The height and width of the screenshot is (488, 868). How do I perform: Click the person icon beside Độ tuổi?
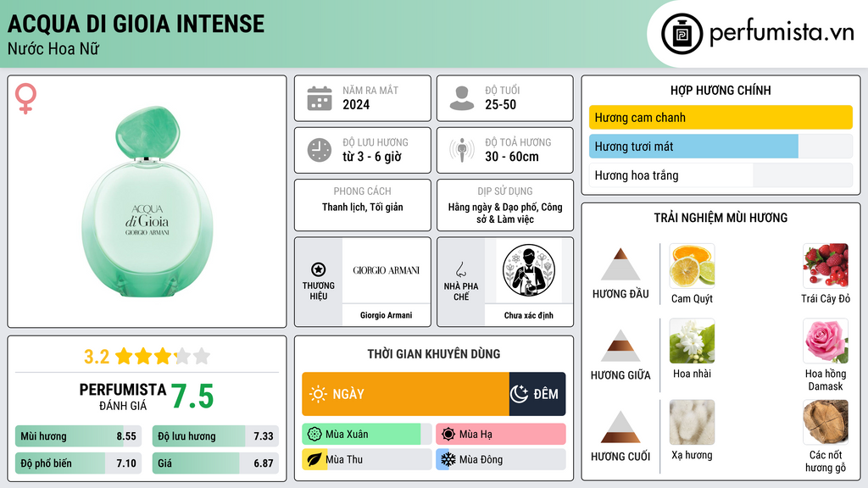462,98
